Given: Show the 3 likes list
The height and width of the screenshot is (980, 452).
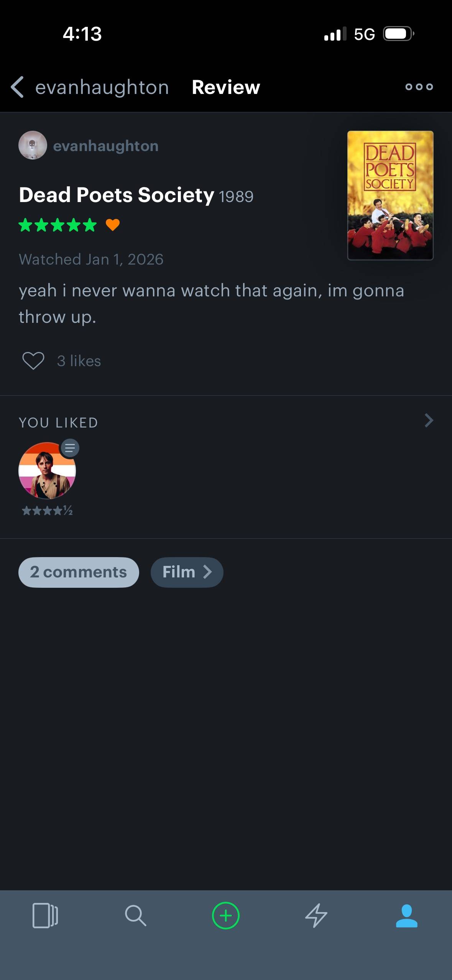Looking at the screenshot, I should [x=79, y=361].
